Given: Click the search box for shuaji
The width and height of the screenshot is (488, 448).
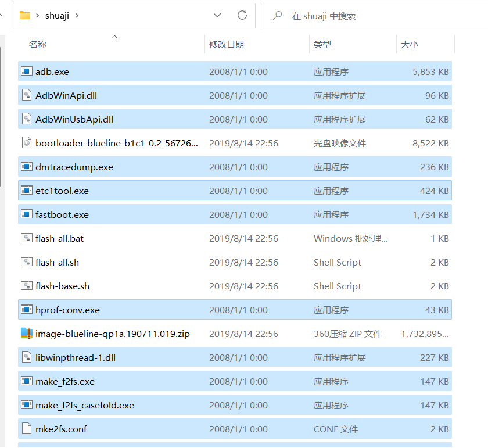Looking at the screenshot, I should coord(375,16).
